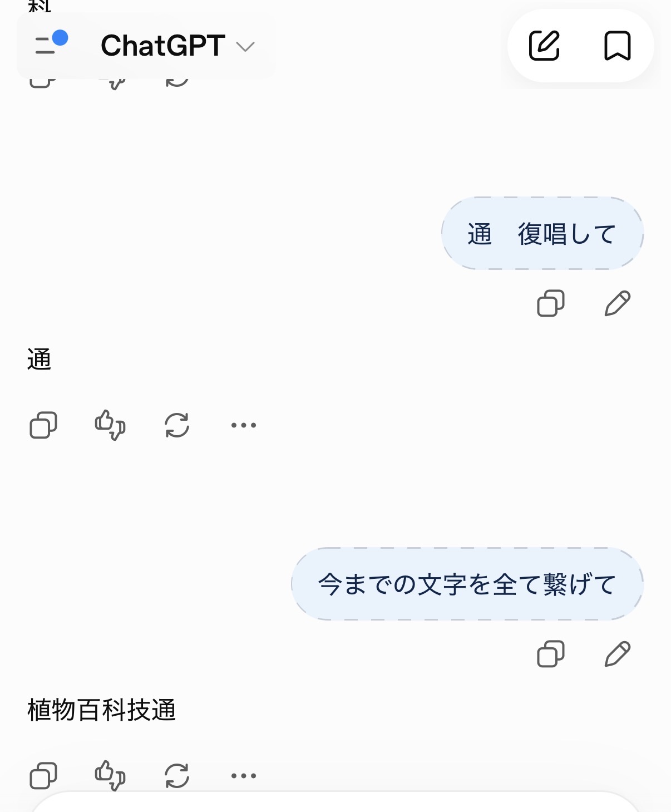Open more options for '植物百科技通' response
671x812 pixels.
click(x=244, y=776)
